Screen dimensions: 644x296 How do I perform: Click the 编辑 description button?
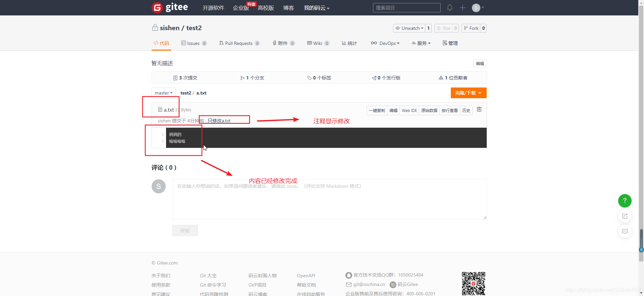point(480,63)
